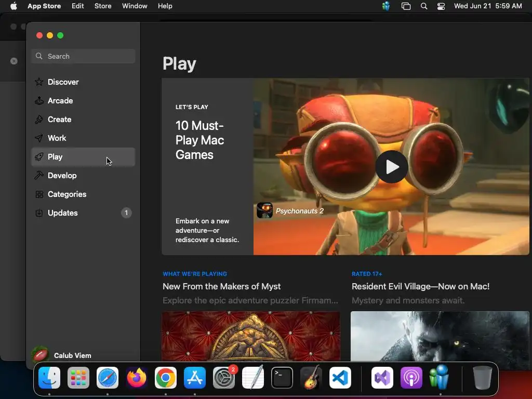Launch Firefox from the Dock
This screenshot has width=532, height=399.
pos(137,378)
